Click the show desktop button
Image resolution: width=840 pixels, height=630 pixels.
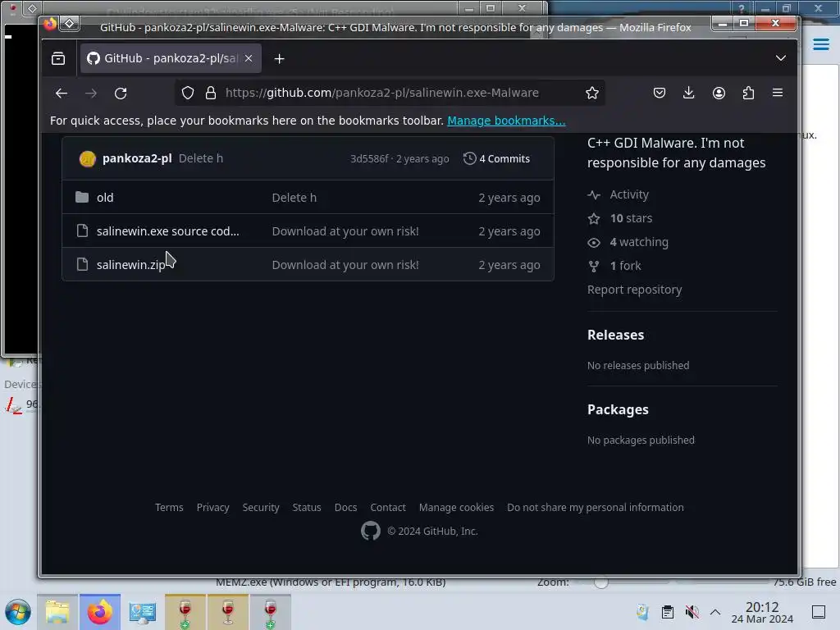tap(819, 612)
